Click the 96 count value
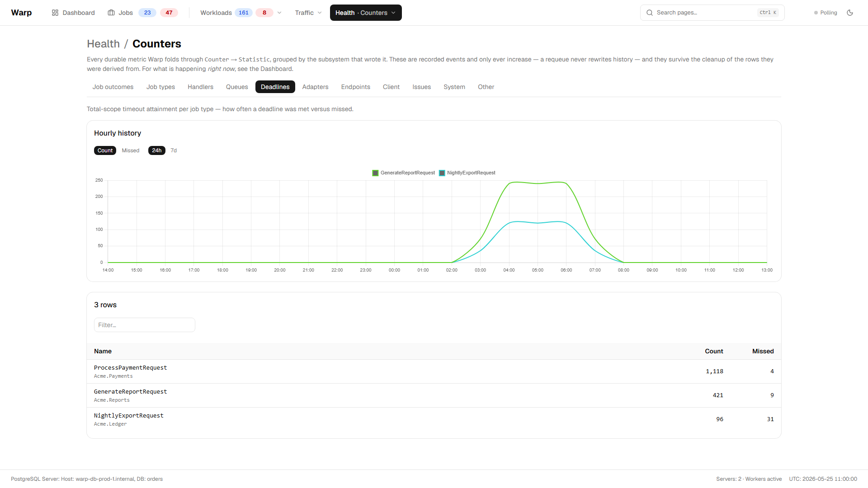 [720, 419]
